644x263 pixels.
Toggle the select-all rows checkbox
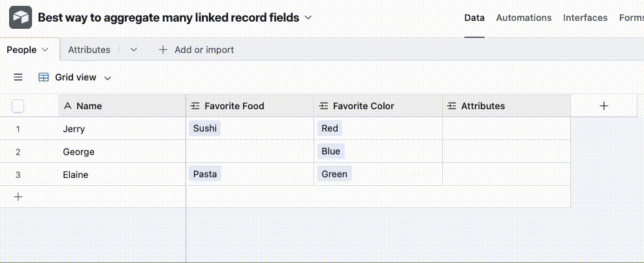pos(18,106)
